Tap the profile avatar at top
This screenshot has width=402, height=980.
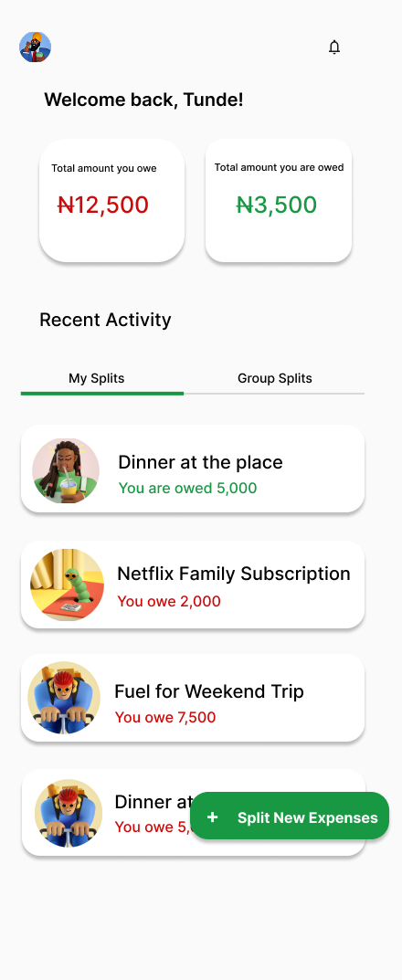[x=35, y=47]
